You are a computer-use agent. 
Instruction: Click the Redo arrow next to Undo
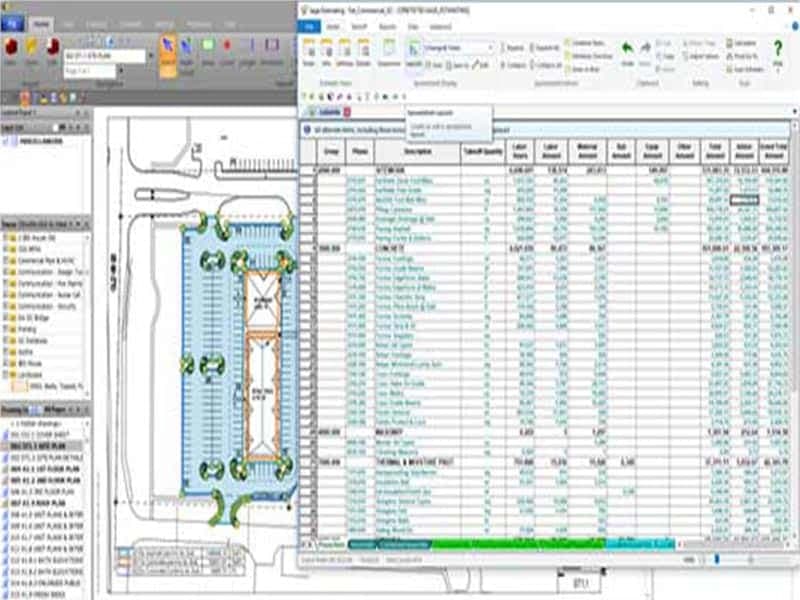pos(646,48)
